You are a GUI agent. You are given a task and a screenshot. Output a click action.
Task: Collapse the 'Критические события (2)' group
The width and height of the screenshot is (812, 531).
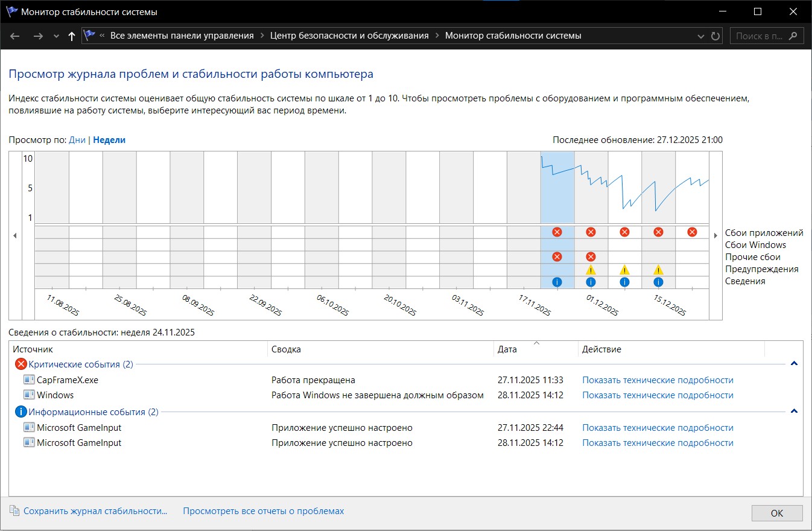coord(794,364)
